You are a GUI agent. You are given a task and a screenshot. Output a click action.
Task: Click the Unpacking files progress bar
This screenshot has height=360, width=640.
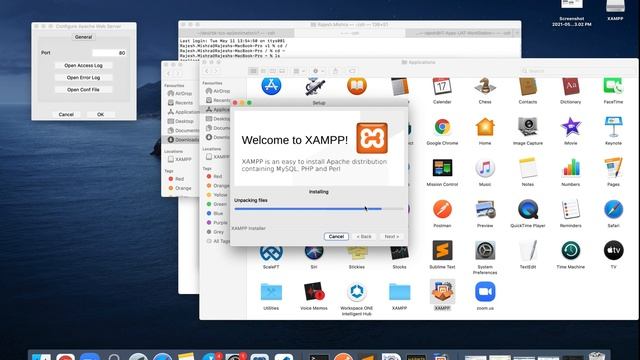pyautogui.click(x=319, y=209)
